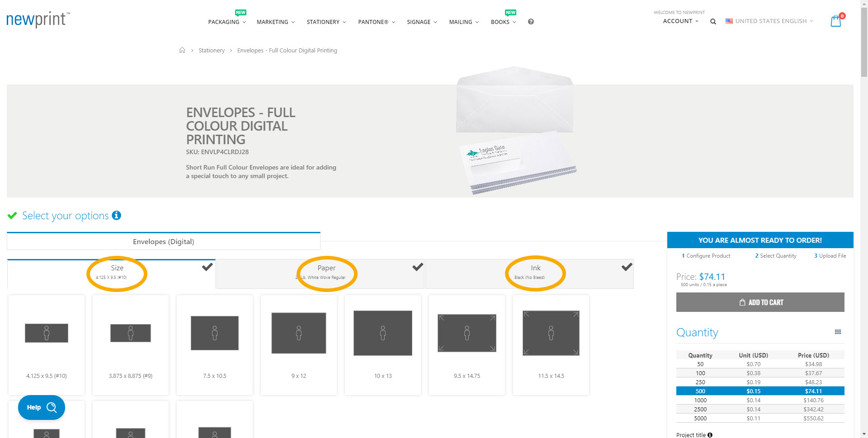Image resolution: width=868 pixels, height=438 pixels.
Task: Click the Project title info icon
Action: (x=710, y=435)
